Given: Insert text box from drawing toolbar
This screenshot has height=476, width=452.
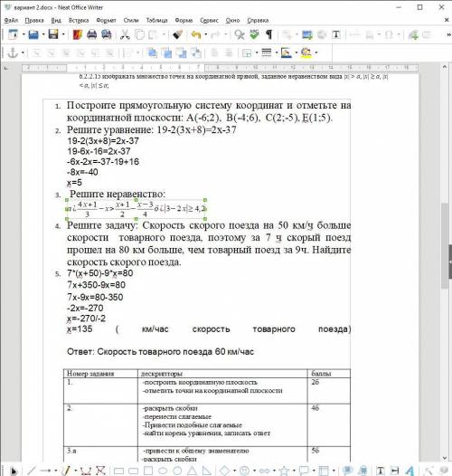Looking at the screenshot, I should click(x=381, y=471).
